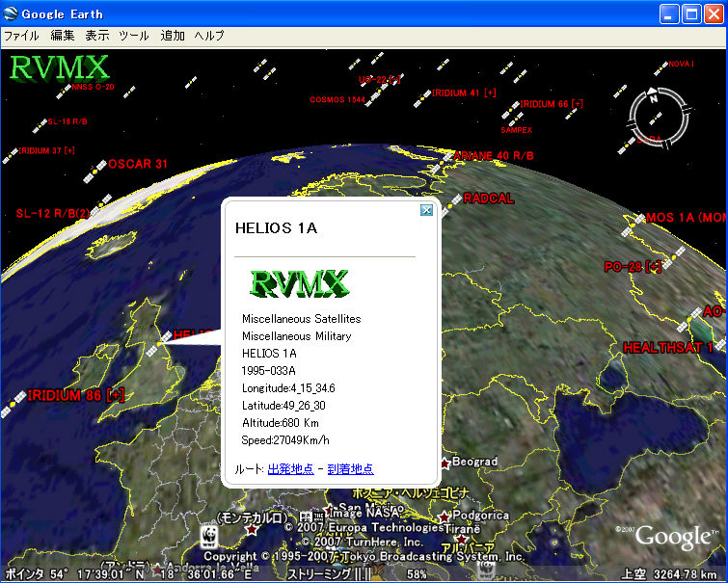The image size is (728, 583).
Task: Open the ツール menu
Action: point(133,36)
